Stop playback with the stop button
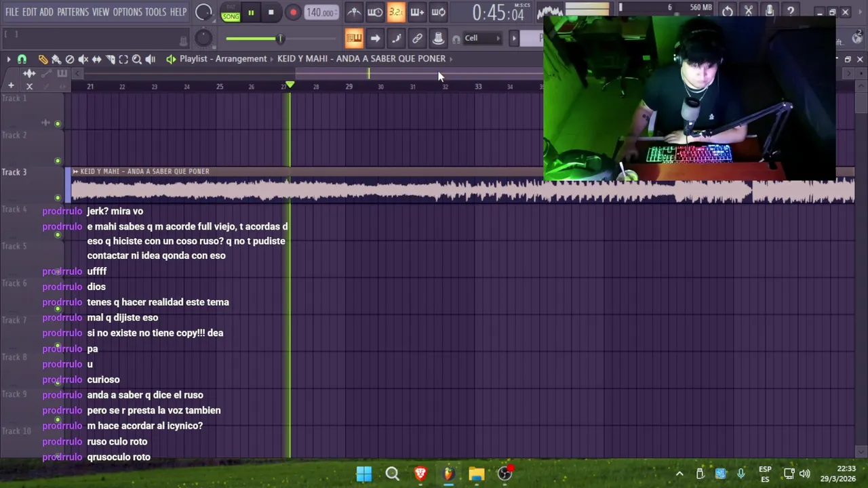 click(271, 12)
